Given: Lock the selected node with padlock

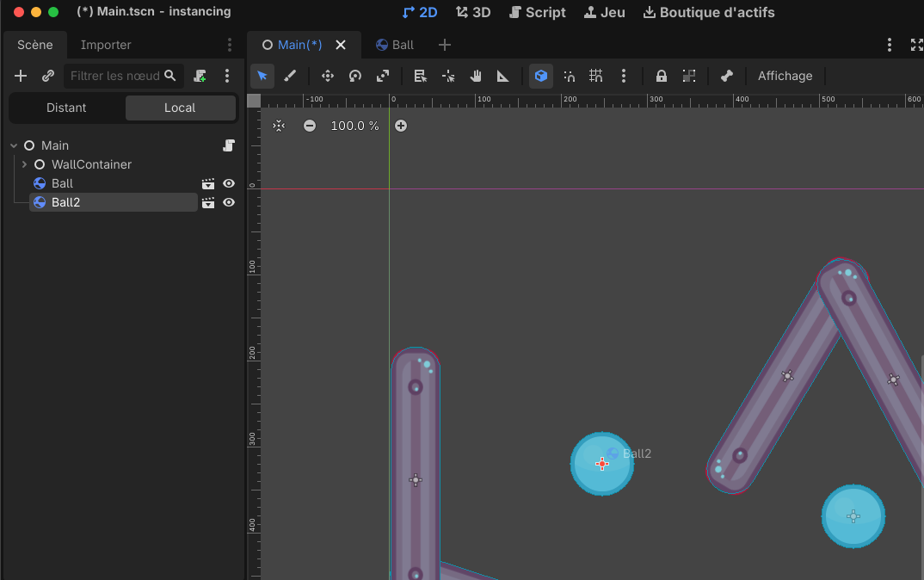Looking at the screenshot, I should point(662,76).
